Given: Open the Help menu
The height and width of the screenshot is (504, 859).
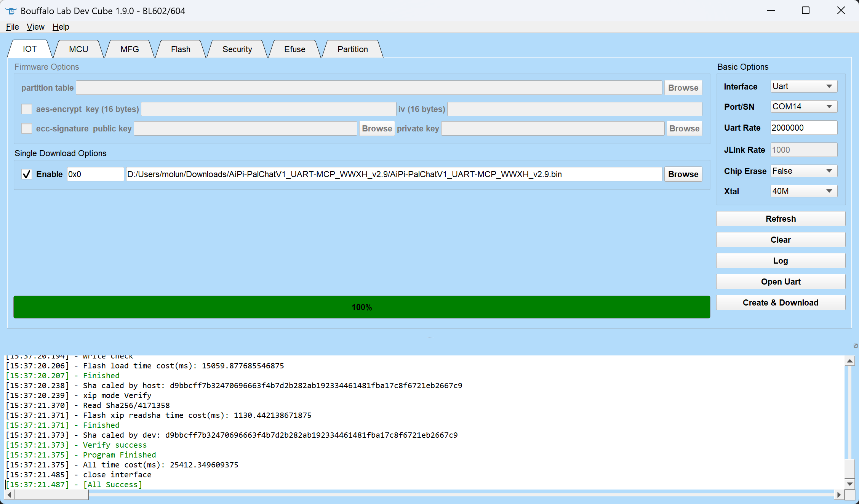Looking at the screenshot, I should [61, 27].
